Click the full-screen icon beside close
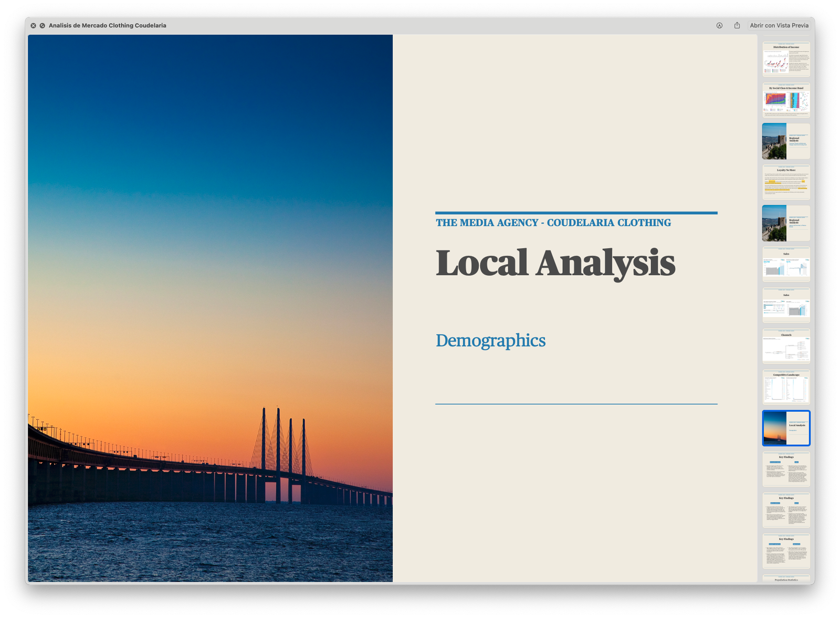Screen dimensions: 840x618 (x=42, y=25)
